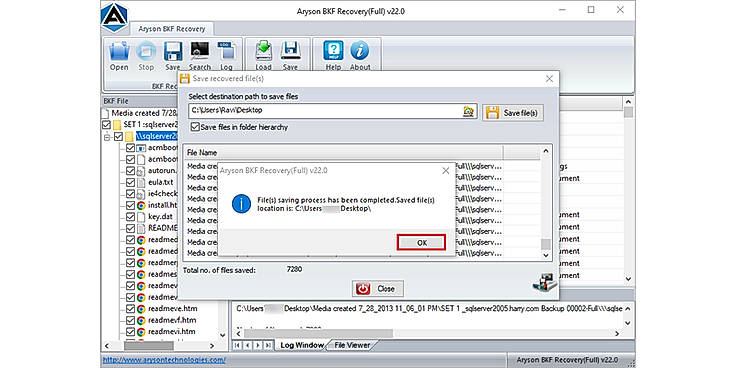
Task: Select the readmeve.htm tree row
Action: [172, 309]
